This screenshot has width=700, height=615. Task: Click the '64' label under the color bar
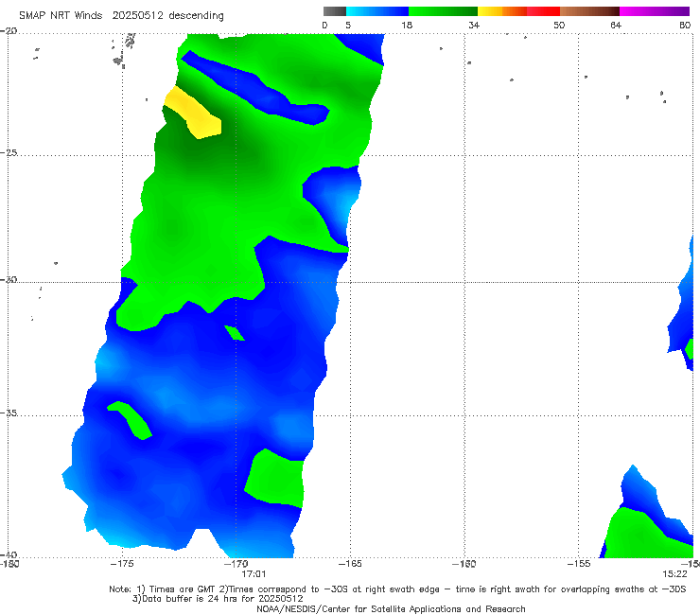point(616,25)
